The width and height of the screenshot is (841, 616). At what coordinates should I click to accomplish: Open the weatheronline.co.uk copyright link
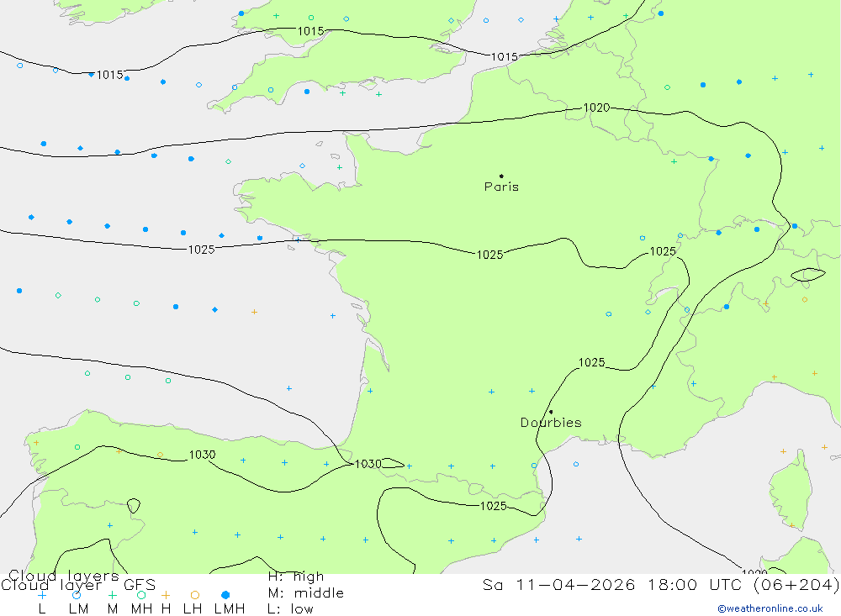[x=770, y=608]
